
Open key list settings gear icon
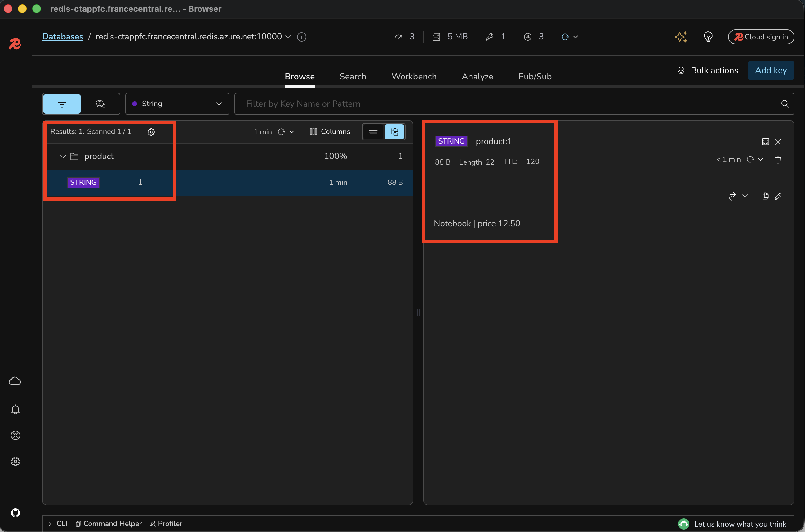pos(151,132)
